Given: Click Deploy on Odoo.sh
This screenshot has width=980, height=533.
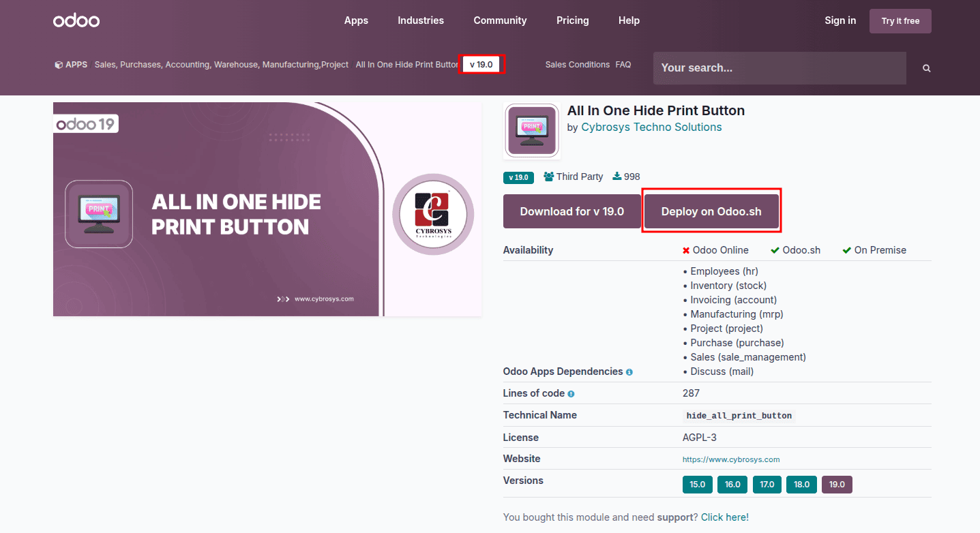Looking at the screenshot, I should tap(711, 211).
